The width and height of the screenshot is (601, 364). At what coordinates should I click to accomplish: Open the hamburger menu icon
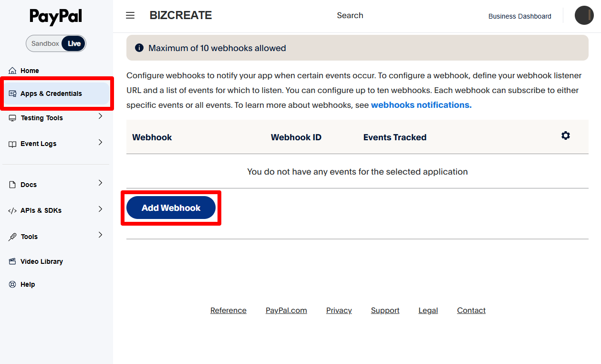tap(130, 16)
